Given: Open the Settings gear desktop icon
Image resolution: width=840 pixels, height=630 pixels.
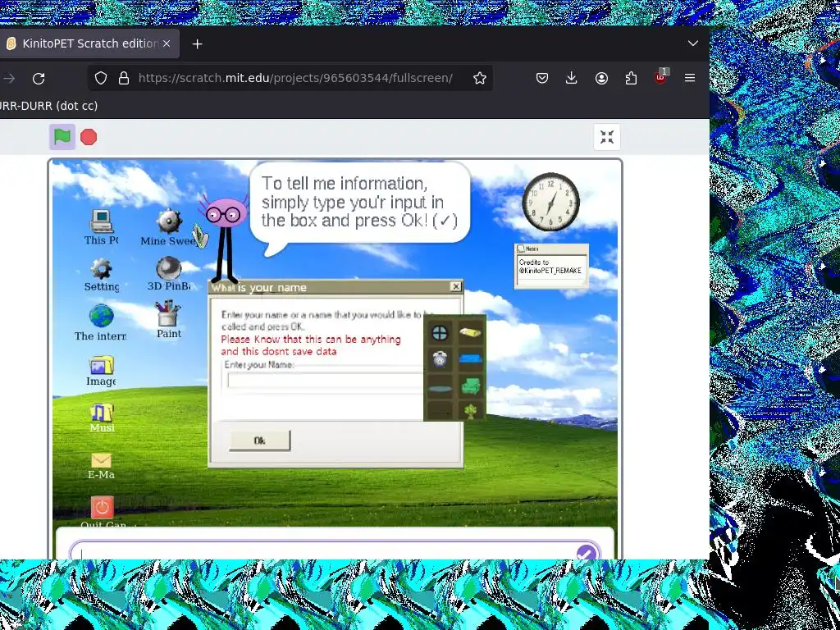Looking at the screenshot, I should pos(101,276).
